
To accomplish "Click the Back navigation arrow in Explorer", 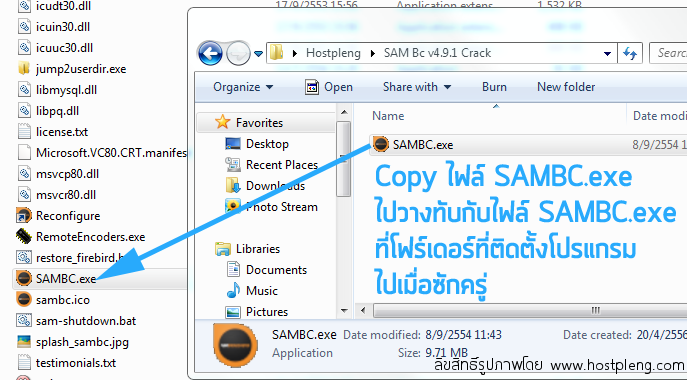I will coord(210,53).
